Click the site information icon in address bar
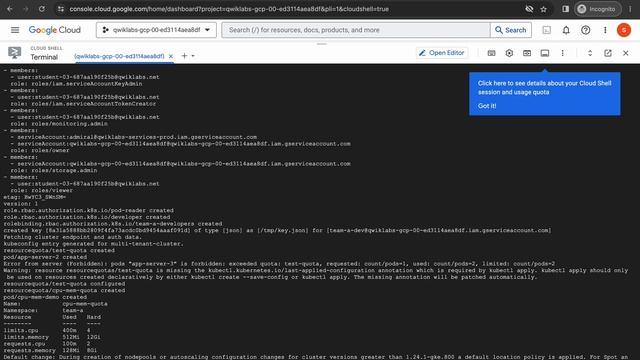The height and width of the screenshot is (360, 640). [60, 9]
